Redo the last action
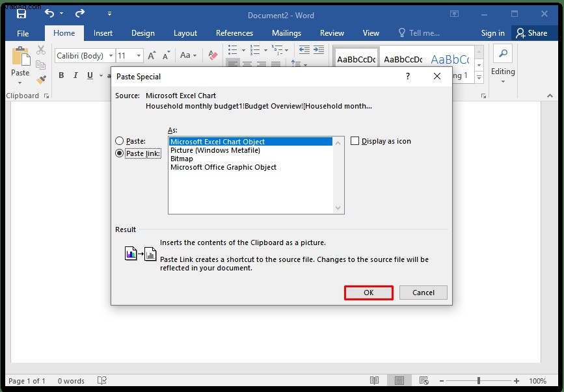The height and width of the screenshot is (392, 564). 79,14
